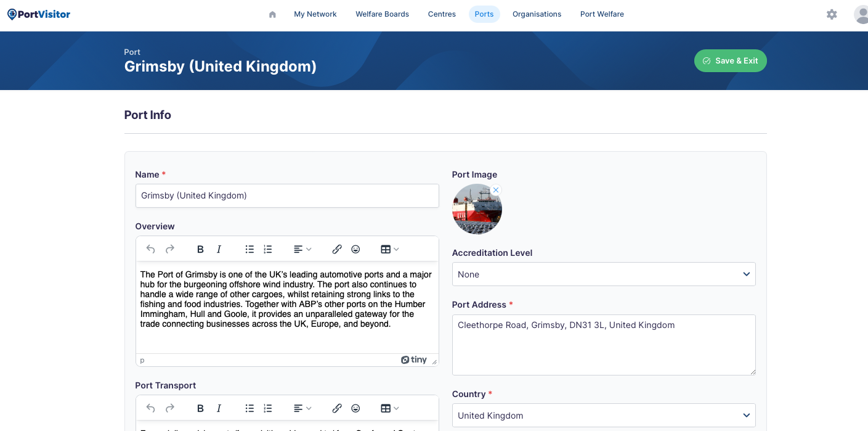Insert a link in Port Transport editor

tap(337, 408)
